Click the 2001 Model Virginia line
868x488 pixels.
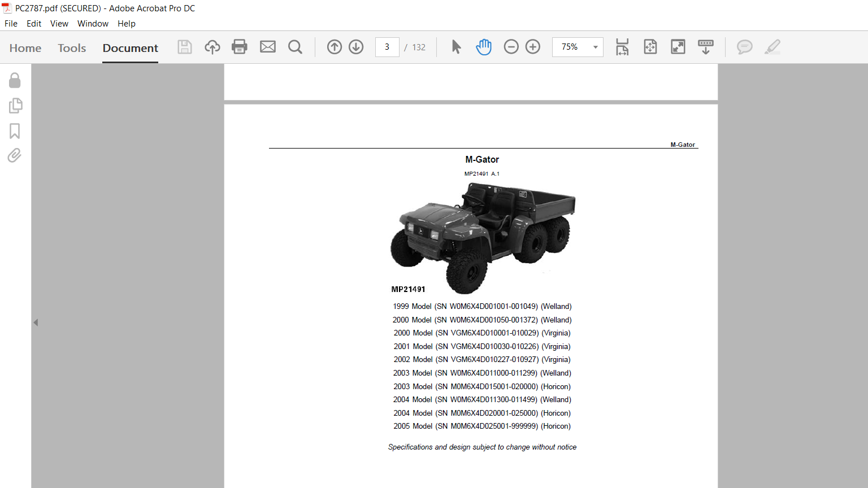click(482, 346)
